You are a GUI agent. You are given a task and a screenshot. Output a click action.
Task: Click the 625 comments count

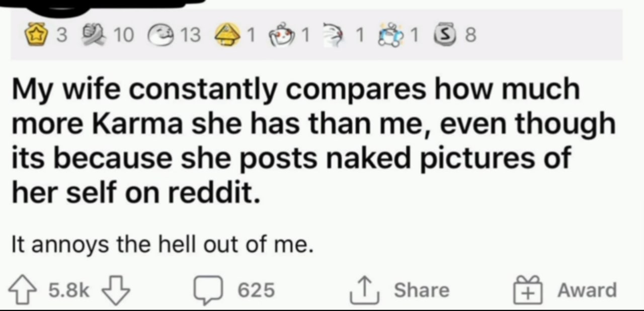256,290
